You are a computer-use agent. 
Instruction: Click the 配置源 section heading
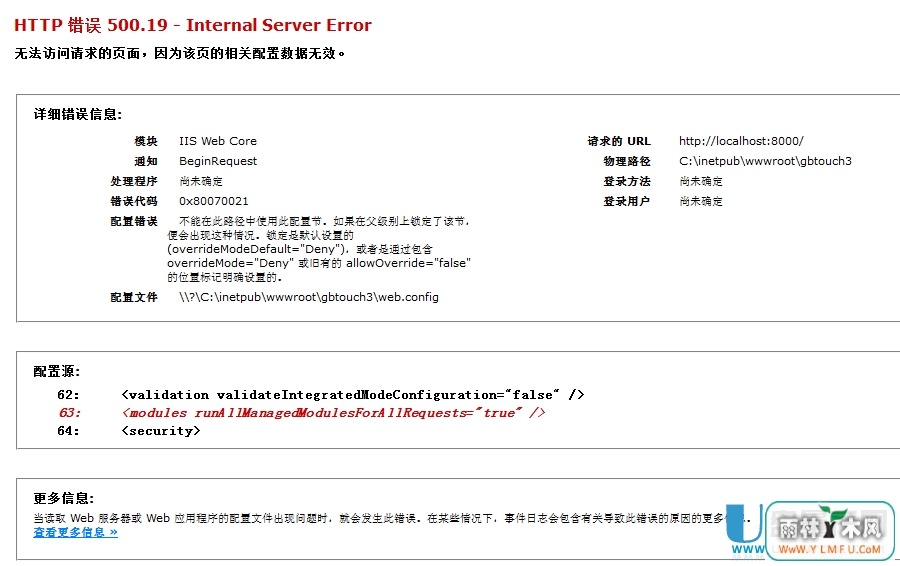pos(56,371)
